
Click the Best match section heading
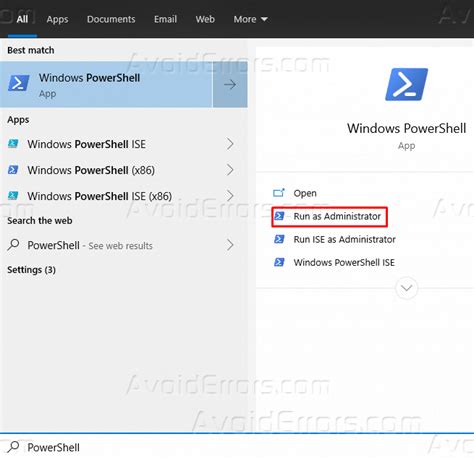point(31,50)
